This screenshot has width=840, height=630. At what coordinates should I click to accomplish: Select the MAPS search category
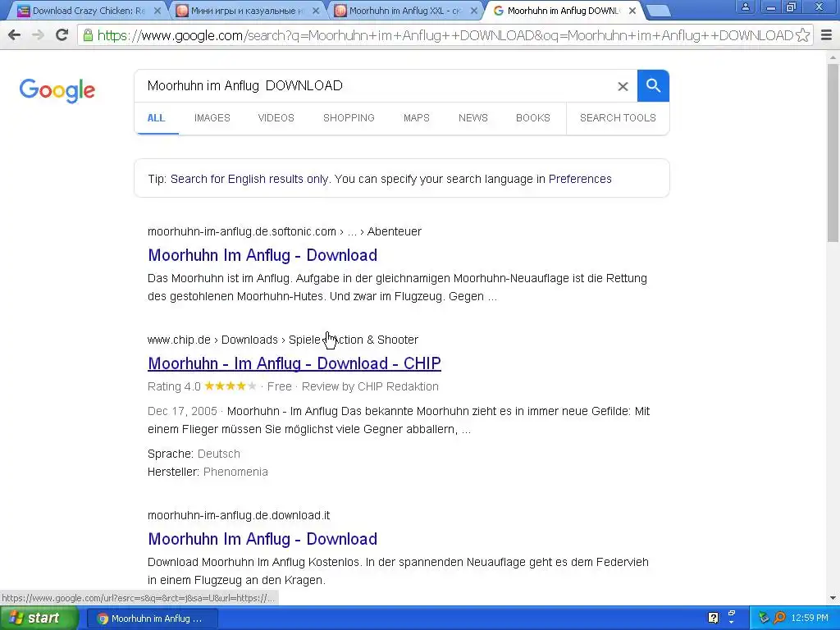point(416,118)
